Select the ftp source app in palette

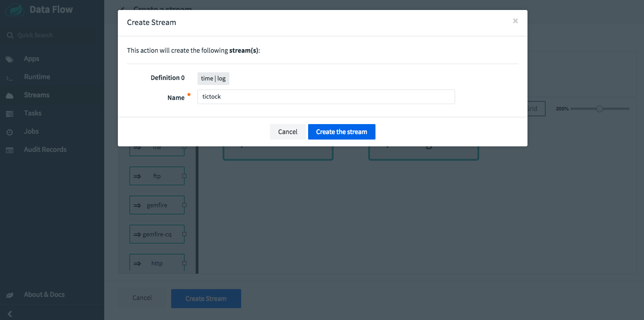point(157,176)
